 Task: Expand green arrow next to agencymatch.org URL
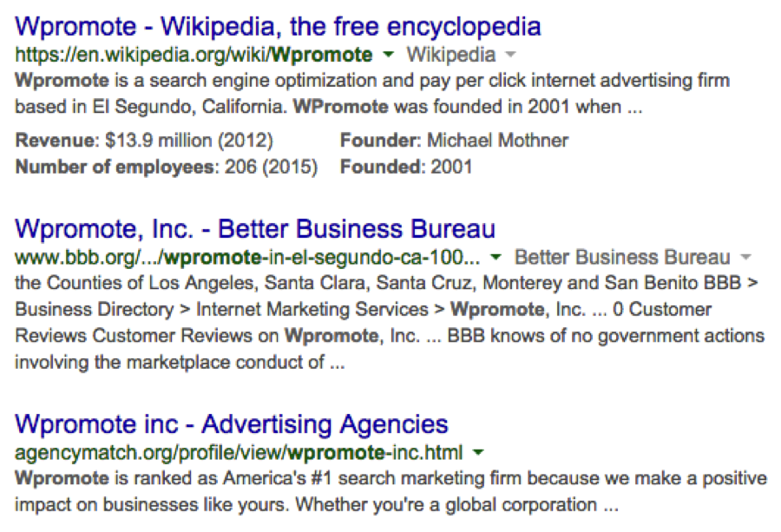[x=478, y=452]
